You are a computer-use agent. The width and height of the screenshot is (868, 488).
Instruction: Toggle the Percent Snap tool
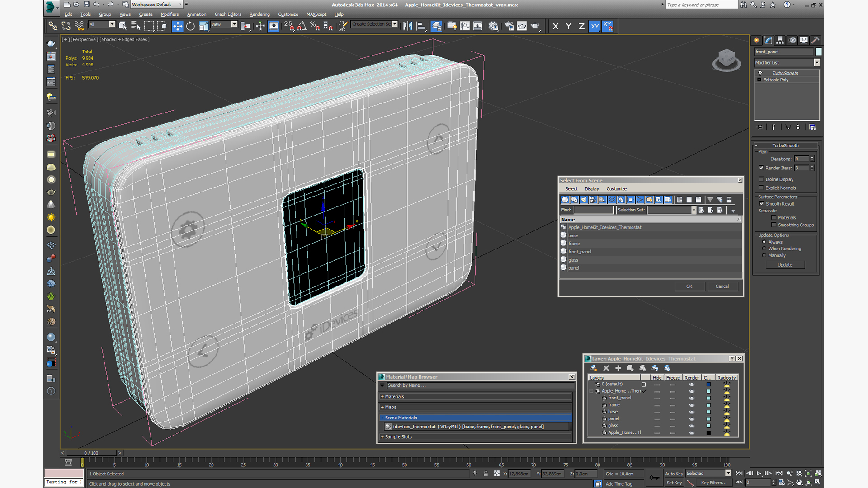click(315, 26)
